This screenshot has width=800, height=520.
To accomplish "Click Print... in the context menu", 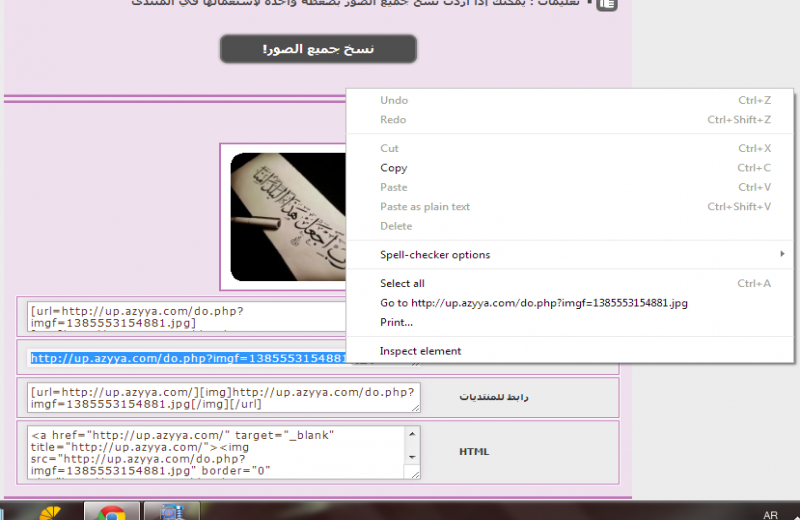I will 396,322.
